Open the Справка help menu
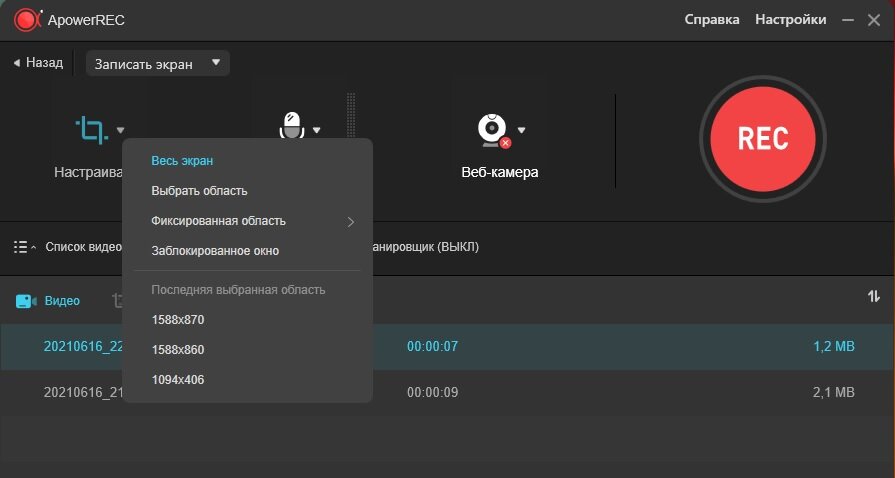Image resolution: width=895 pixels, height=478 pixels. [712, 19]
